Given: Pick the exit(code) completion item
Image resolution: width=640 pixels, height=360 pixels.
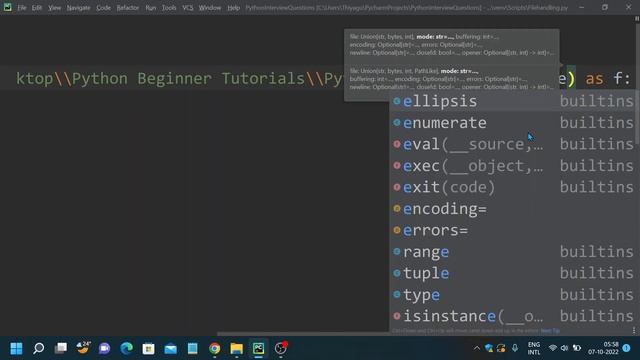Looking at the screenshot, I should [x=512, y=187].
